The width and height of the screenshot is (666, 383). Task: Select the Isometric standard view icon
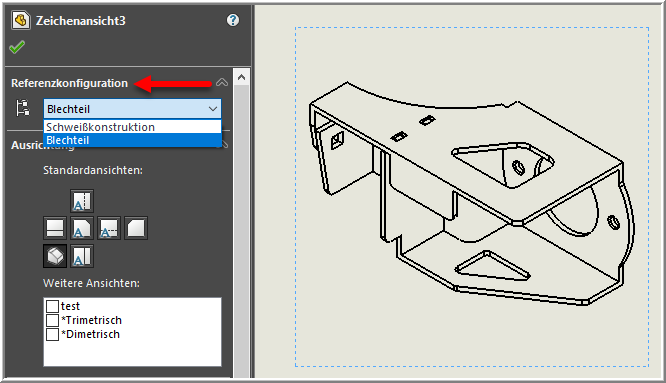pos(55,256)
